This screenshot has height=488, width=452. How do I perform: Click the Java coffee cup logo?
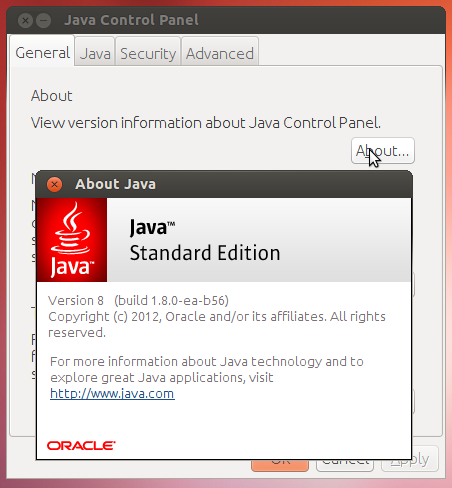(x=72, y=240)
